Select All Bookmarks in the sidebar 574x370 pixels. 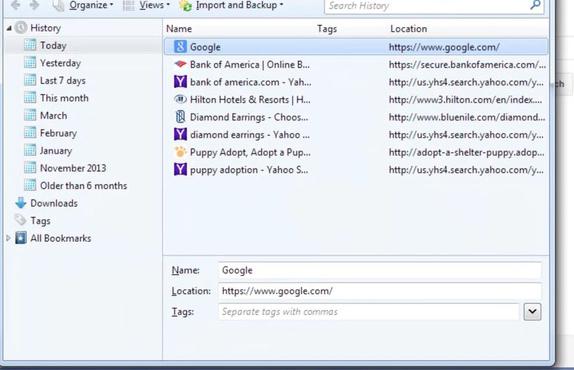coord(61,239)
